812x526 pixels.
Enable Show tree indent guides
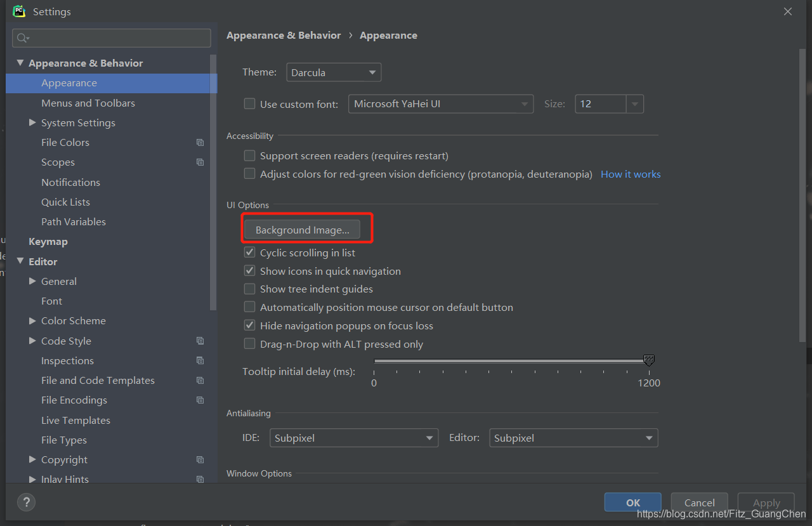(250, 289)
